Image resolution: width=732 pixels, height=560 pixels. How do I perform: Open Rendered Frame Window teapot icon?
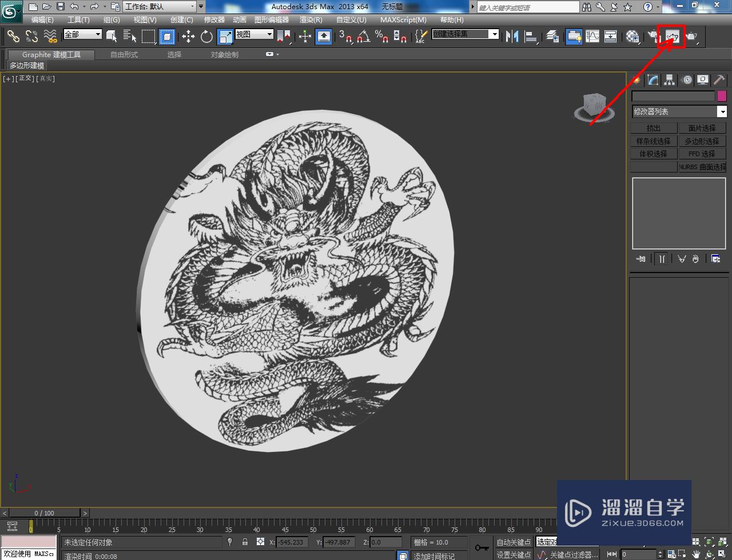point(671,37)
